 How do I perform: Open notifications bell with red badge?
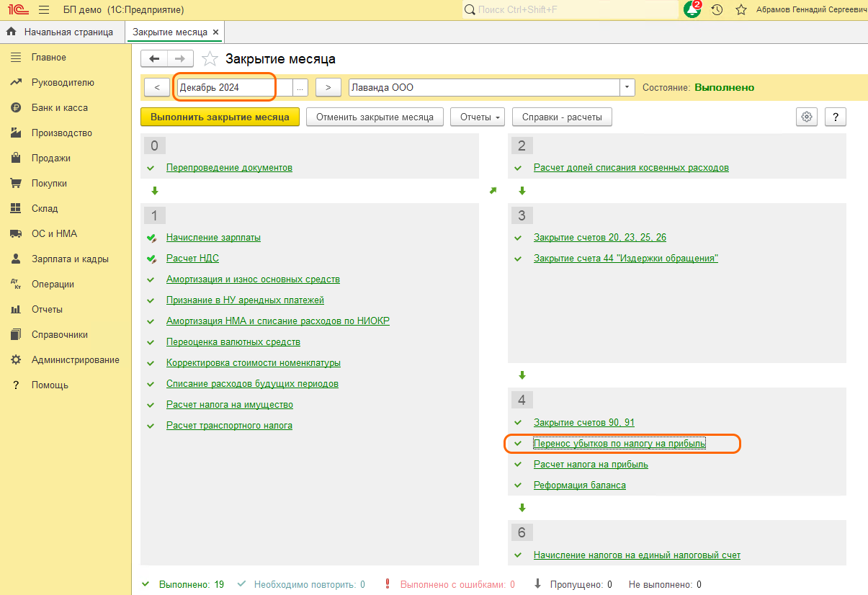(x=692, y=10)
